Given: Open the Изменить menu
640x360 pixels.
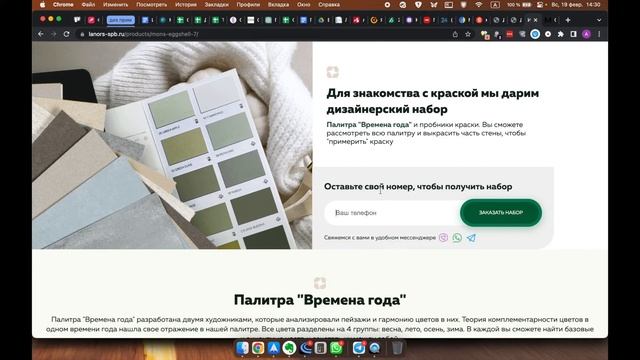Looking at the screenshot, I should [x=116, y=5].
